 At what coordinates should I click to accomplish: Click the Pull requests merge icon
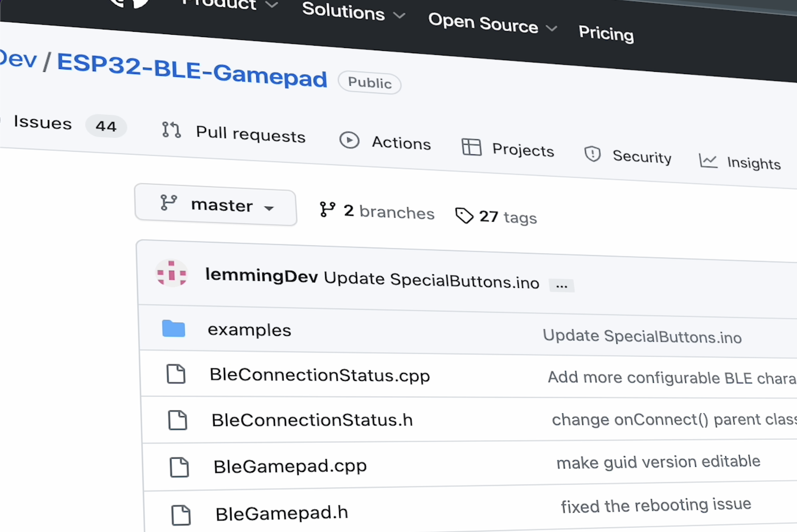pyautogui.click(x=171, y=130)
